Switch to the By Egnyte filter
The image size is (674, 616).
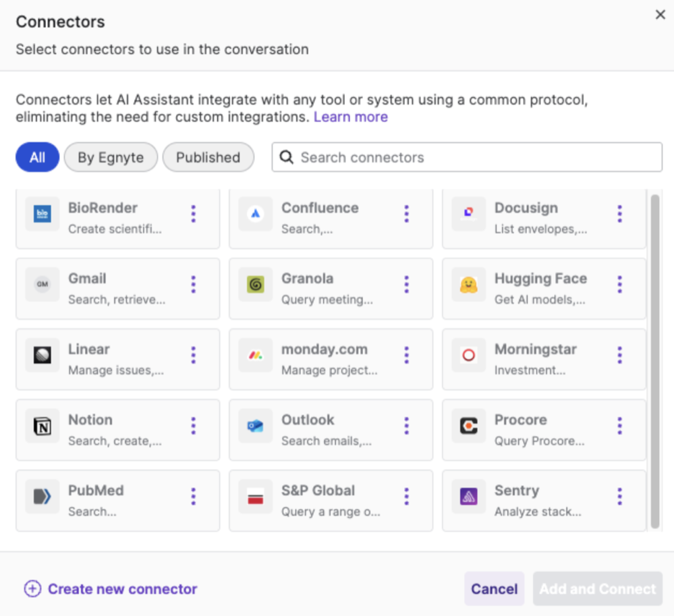coord(110,157)
